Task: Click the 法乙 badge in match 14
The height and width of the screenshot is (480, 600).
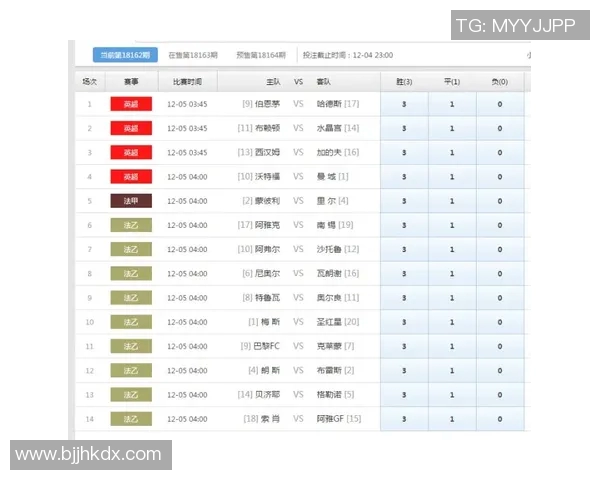Action: 131,419
